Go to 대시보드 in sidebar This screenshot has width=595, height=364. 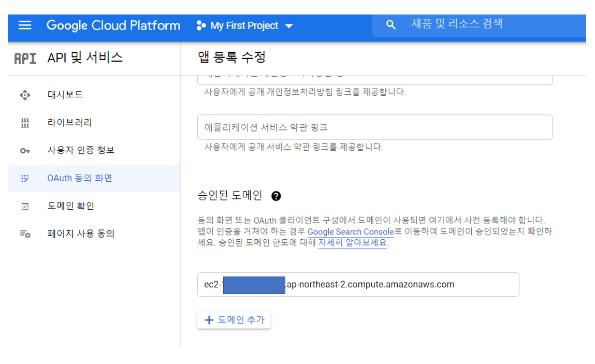[65, 95]
